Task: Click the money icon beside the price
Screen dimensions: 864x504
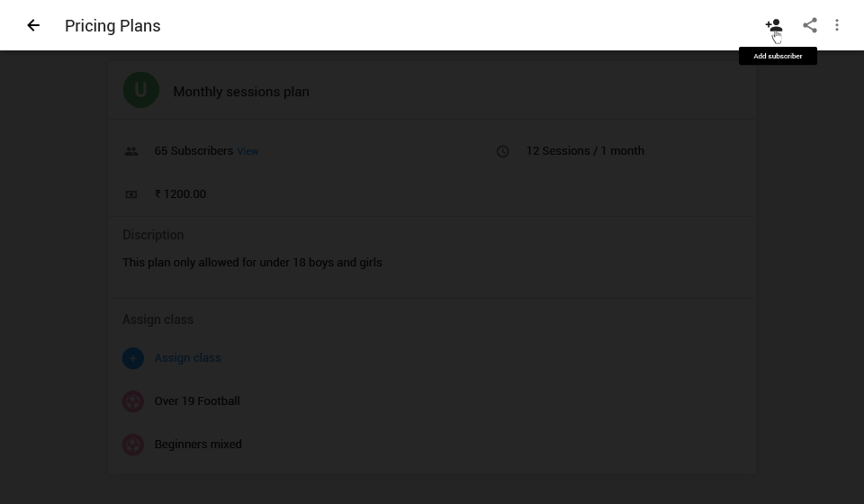Action: coord(131,194)
